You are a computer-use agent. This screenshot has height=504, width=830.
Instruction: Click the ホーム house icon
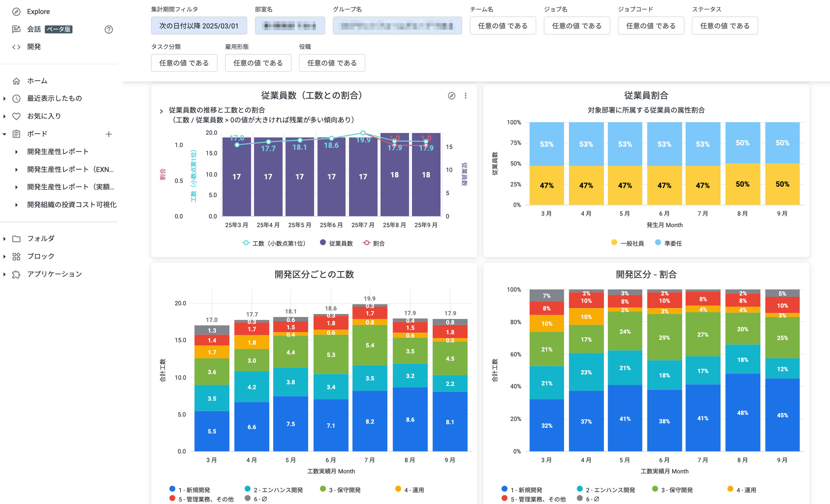pos(16,81)
